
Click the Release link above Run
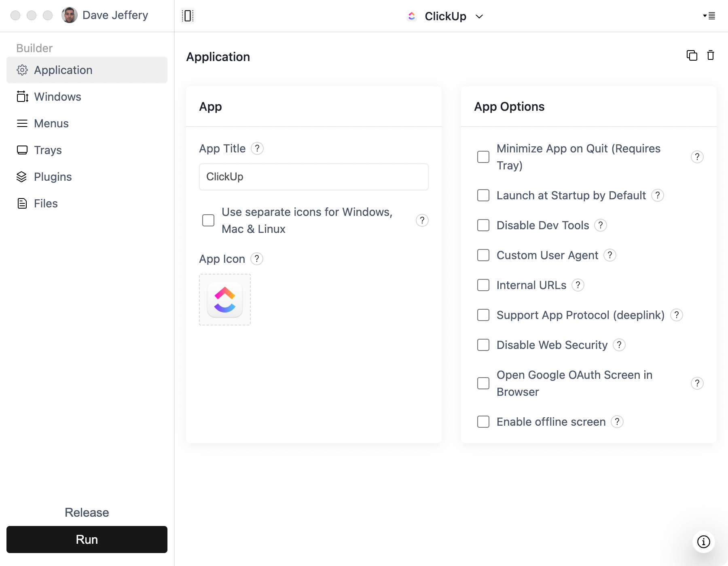[x=87, y=512]
